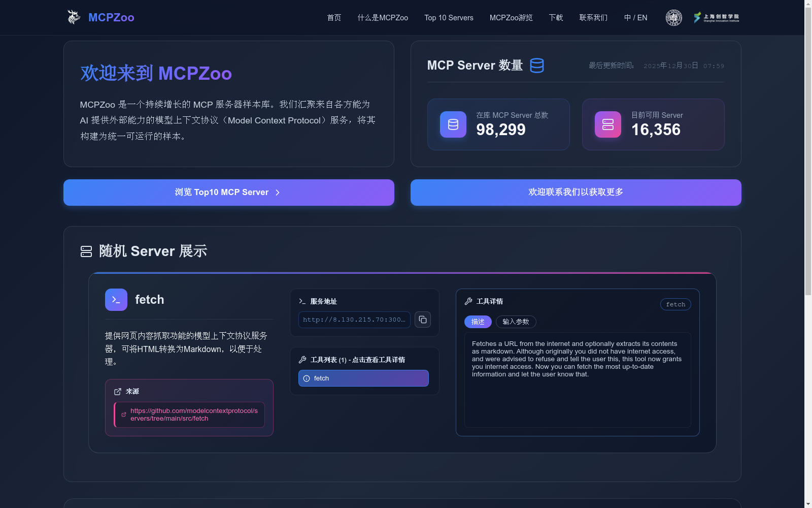Click the scrollbar down arrow
Image resolution: width=812 pixels, height=508 pixels.
tap(808, 504)
